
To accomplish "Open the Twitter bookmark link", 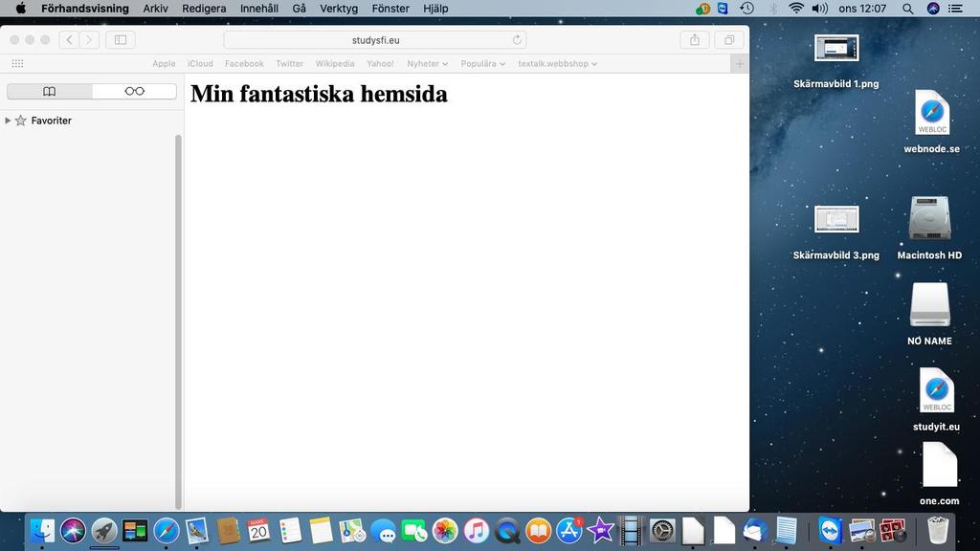I will click(289, 64).
